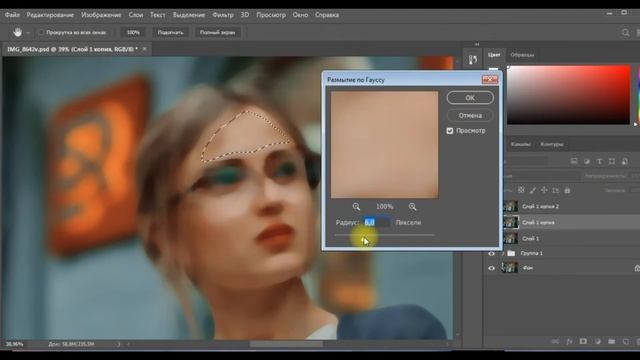Close the 'Размытие по Гауссу' dialog

pyautogui.click(x=489, y=79)
